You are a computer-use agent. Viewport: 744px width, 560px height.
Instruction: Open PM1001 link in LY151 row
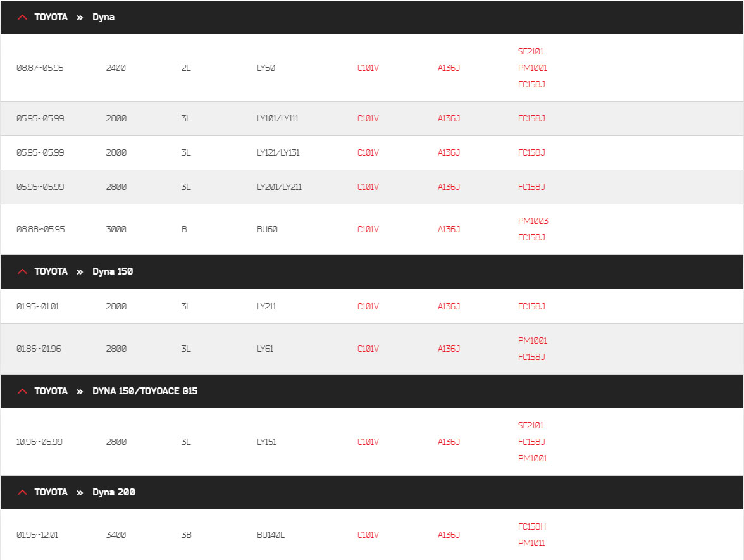(x=533, y=458)
